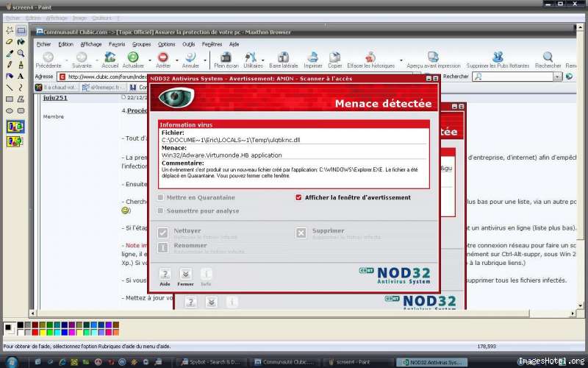
Task: Open Maxthon's Groupes menu
Action: point(141,44)
